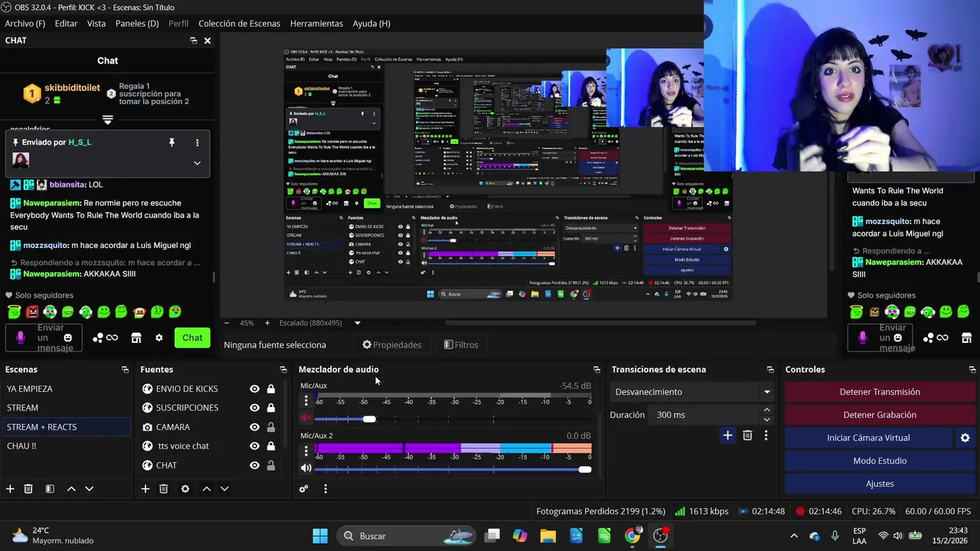
Task: Open the Paneles menu
Action: (137, 24)
